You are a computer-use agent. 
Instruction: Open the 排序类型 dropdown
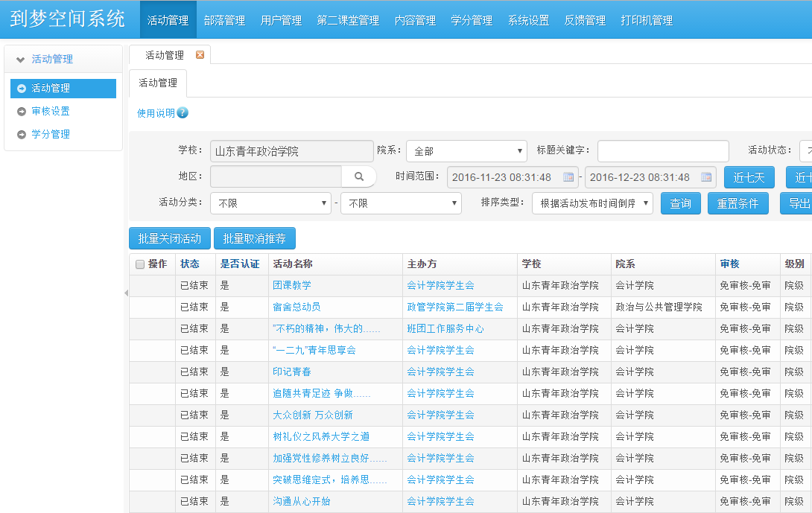tap(592, 203)
